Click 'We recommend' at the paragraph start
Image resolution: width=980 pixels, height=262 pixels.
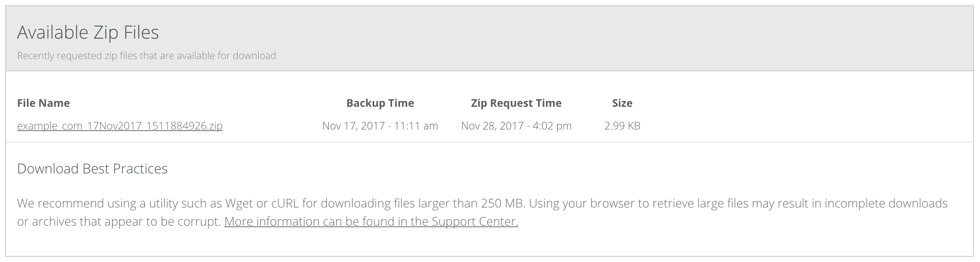click(61, 203)
